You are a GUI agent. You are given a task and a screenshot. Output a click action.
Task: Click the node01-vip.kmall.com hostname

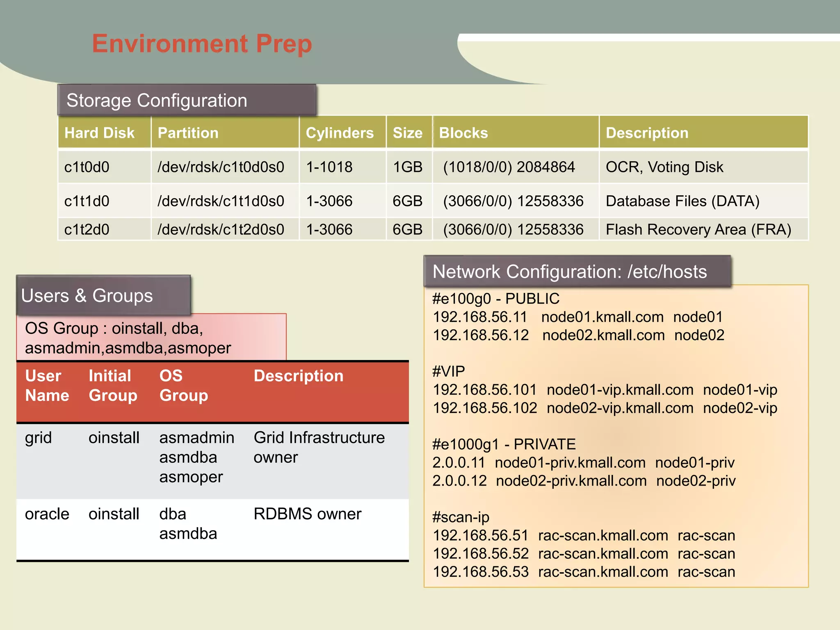(x=620, y=390)
